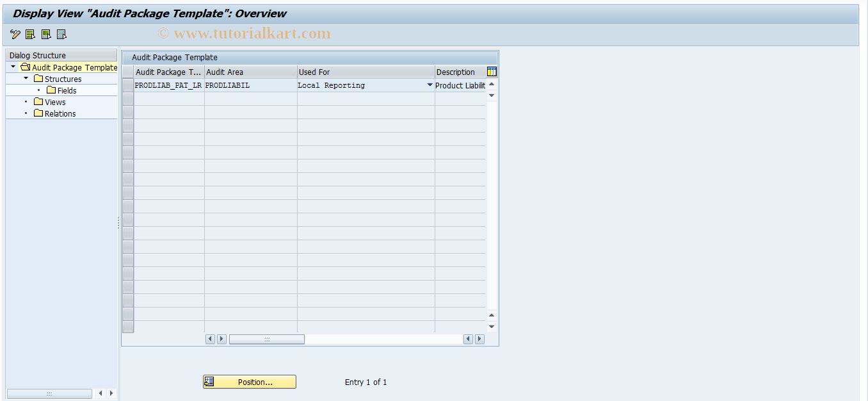Select the Fields node label
The width and height of the screenshot is (868, 401).
[x=67, y=90]
